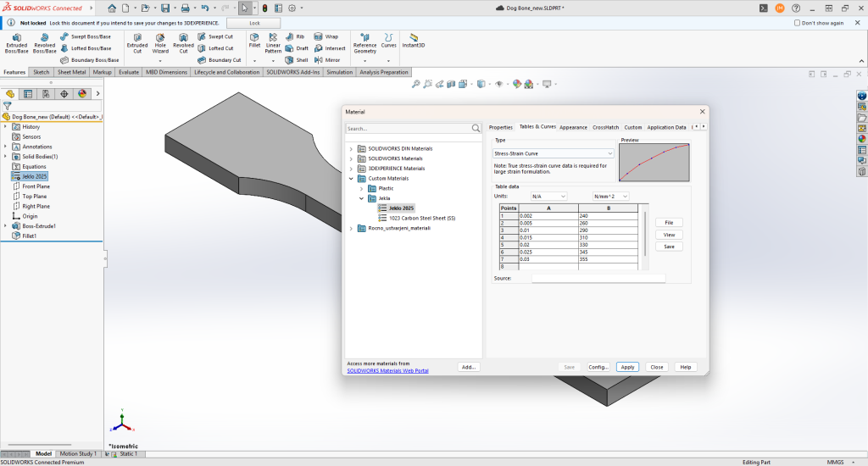Choose the Lofted Boss/Base feature

(x=86, y=48)
